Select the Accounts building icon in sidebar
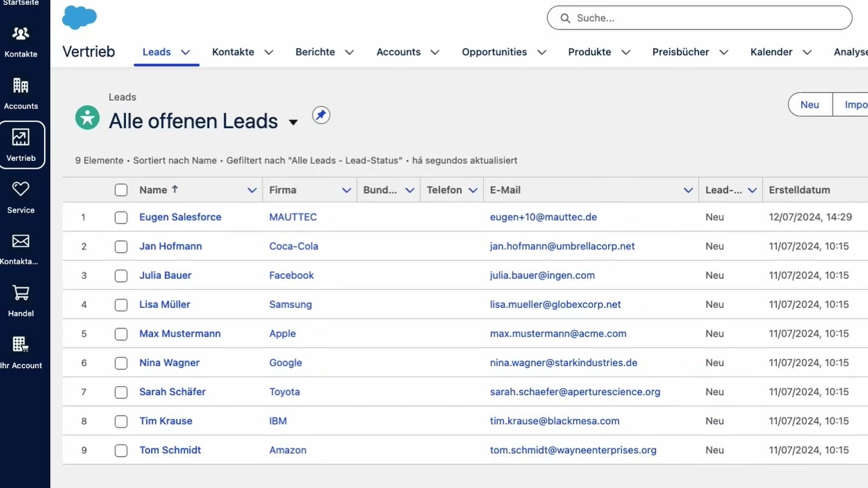This screenshot has height=488, width=868. click(x=20, y=86)
